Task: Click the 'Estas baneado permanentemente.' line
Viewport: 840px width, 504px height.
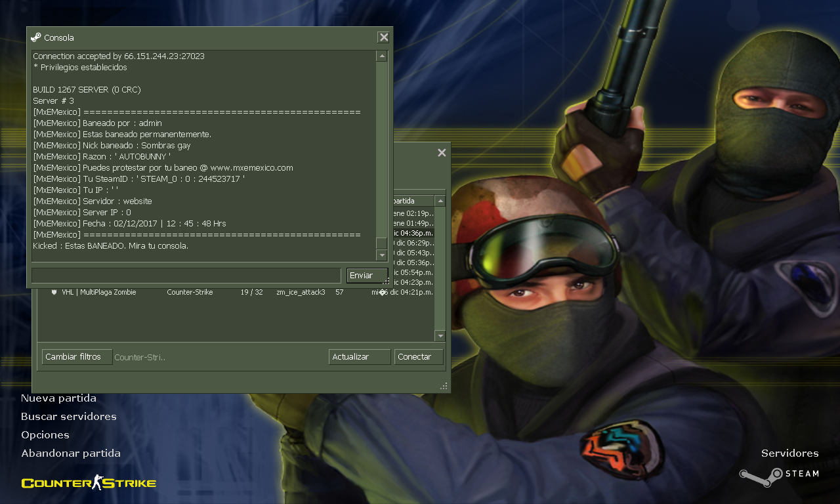Action: point(122,135)
